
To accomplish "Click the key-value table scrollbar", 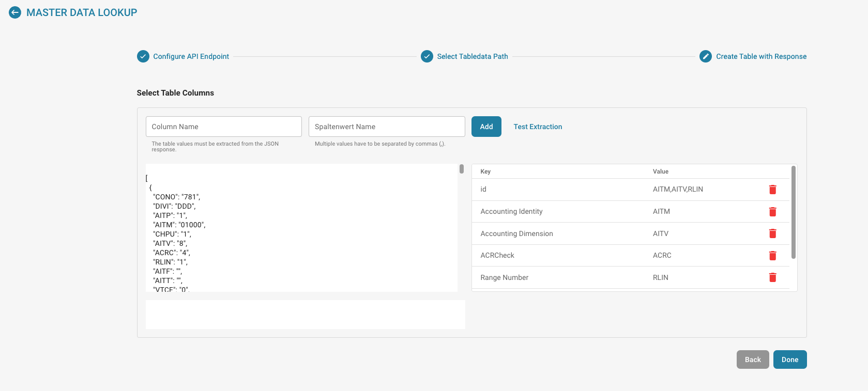I will coord(794,212).
